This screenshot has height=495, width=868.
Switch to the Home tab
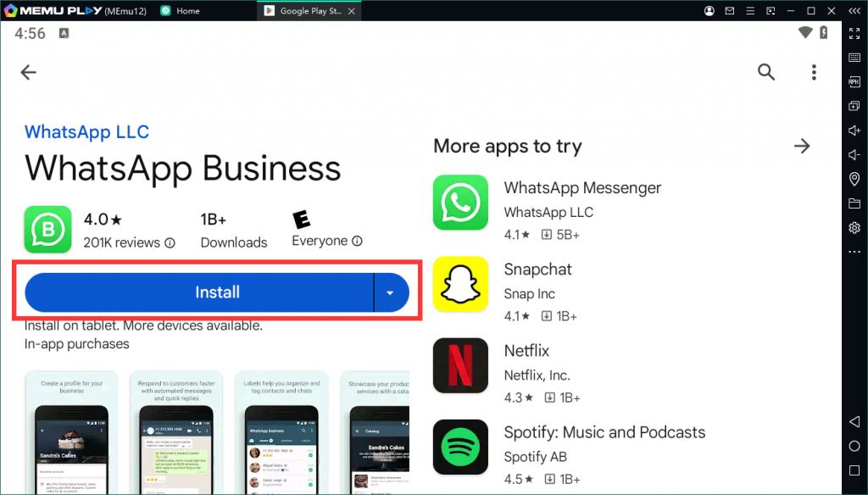pos(188,11)
